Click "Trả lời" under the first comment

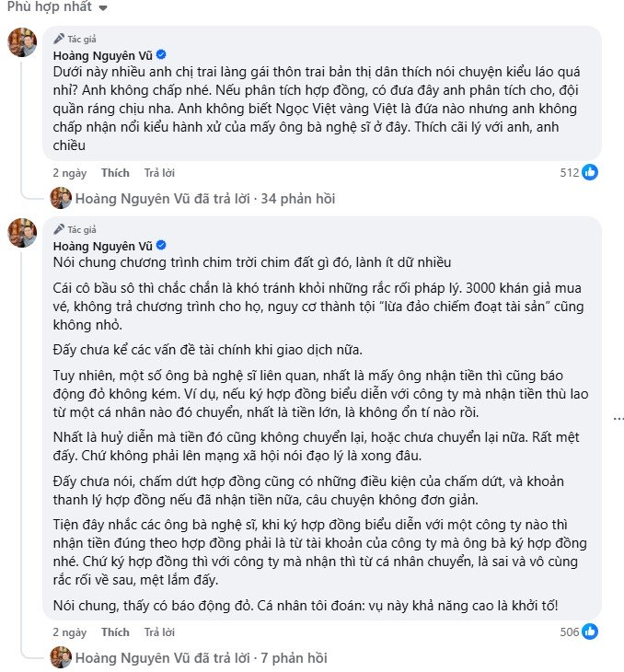(159, 173)
